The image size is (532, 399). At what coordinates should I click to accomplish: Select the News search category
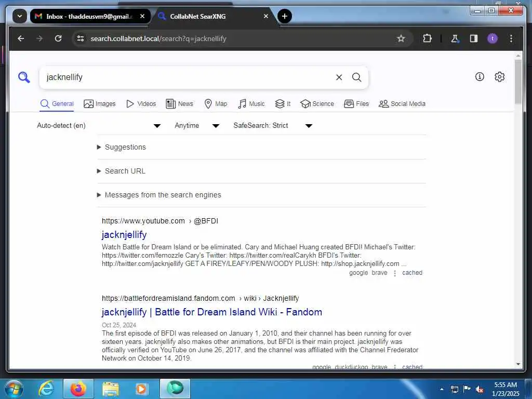point(179,104)
